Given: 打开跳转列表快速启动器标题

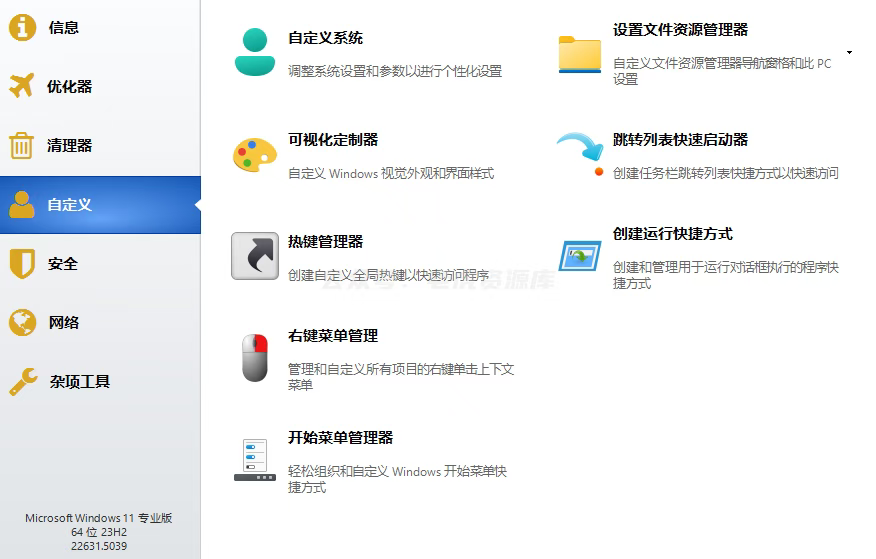Looking at the screenshot, I should click(680, 140).
